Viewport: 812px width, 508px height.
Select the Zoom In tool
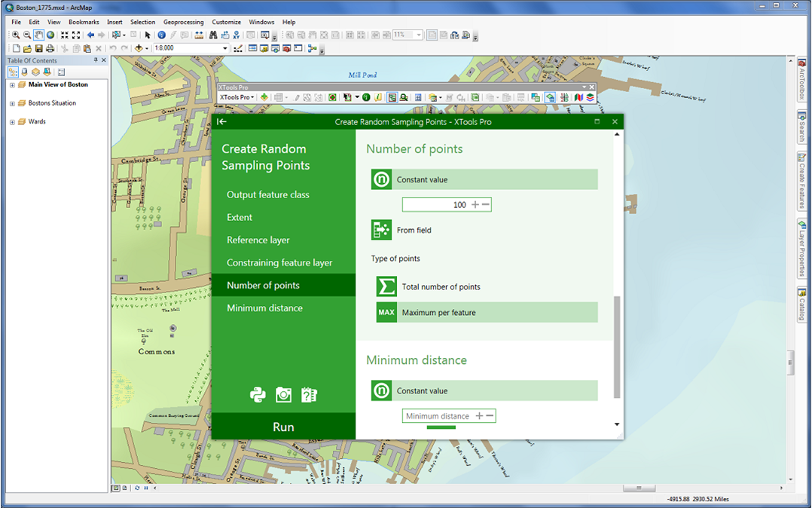pyautogui.click(x=16, y=35)
